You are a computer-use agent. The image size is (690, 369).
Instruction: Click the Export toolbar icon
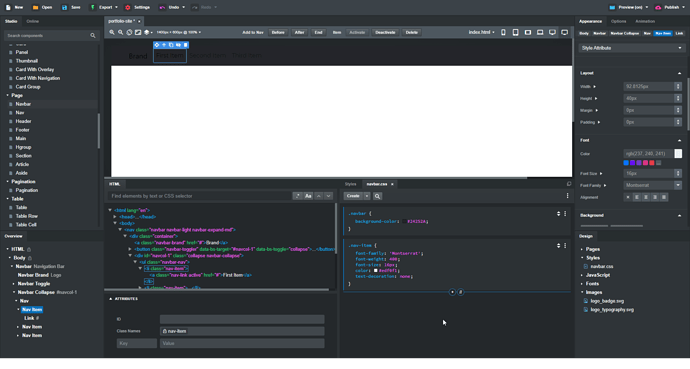pyautogui.click(x=92, y=7)
